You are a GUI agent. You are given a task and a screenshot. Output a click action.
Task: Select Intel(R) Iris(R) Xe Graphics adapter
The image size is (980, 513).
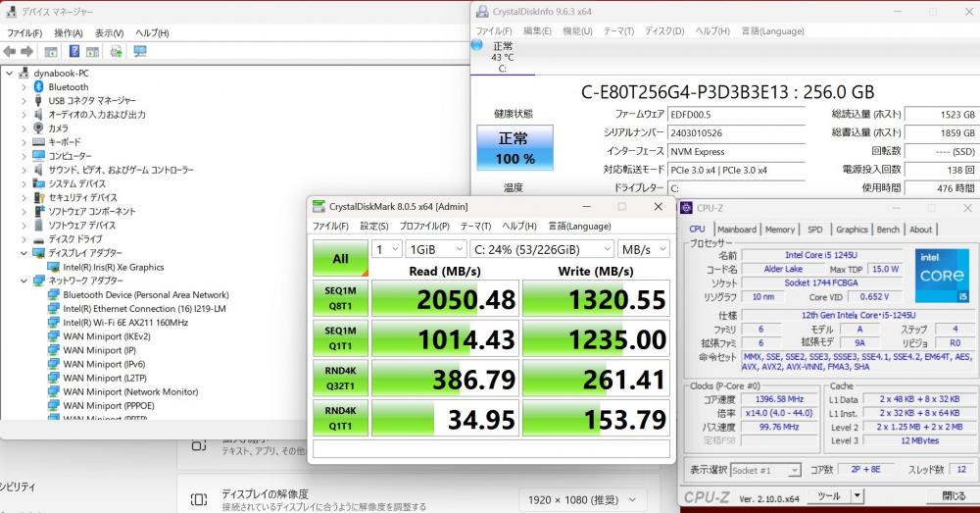[x=113, y=267]
